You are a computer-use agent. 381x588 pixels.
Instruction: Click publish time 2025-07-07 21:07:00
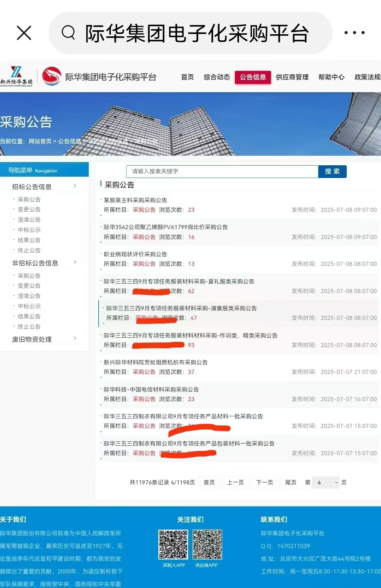348,372
